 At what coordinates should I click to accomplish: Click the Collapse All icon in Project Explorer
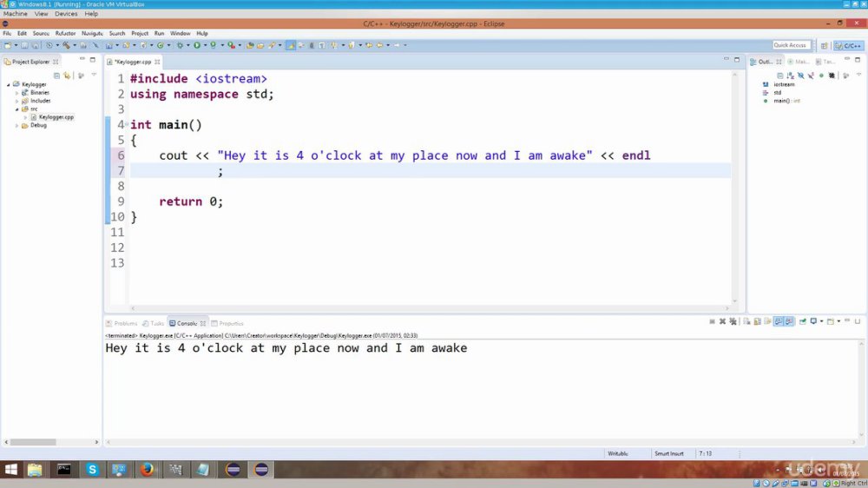coord(56,76)
